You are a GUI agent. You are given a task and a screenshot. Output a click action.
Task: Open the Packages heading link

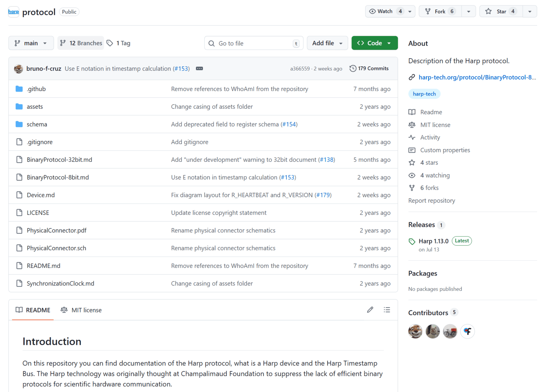(x=423, y=273)
